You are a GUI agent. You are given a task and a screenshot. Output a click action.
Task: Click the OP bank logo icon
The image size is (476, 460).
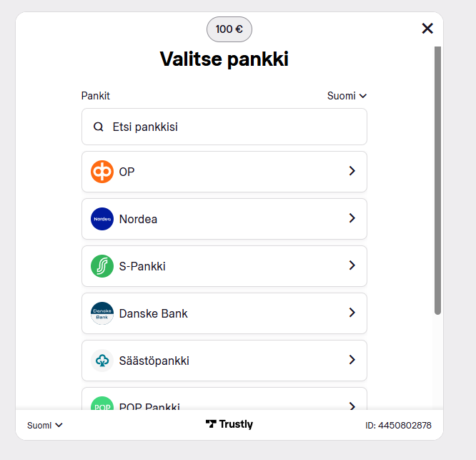pos(102,172)
